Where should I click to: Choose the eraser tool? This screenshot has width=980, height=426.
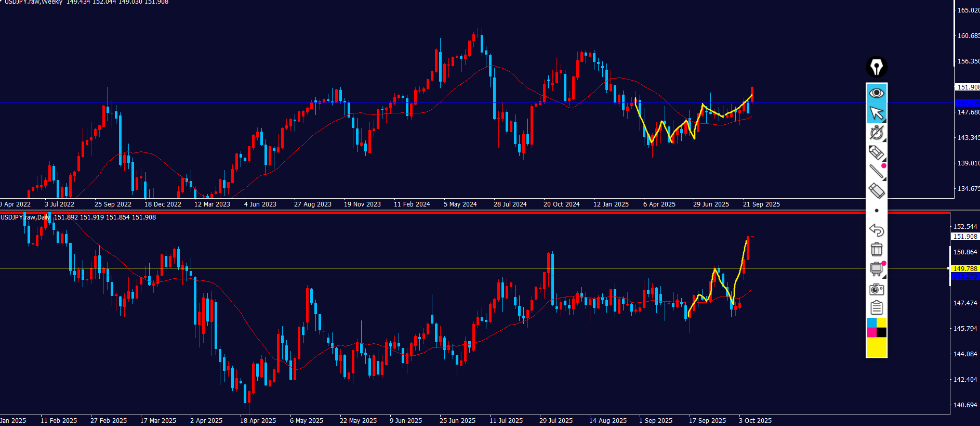tap(877, 191)
